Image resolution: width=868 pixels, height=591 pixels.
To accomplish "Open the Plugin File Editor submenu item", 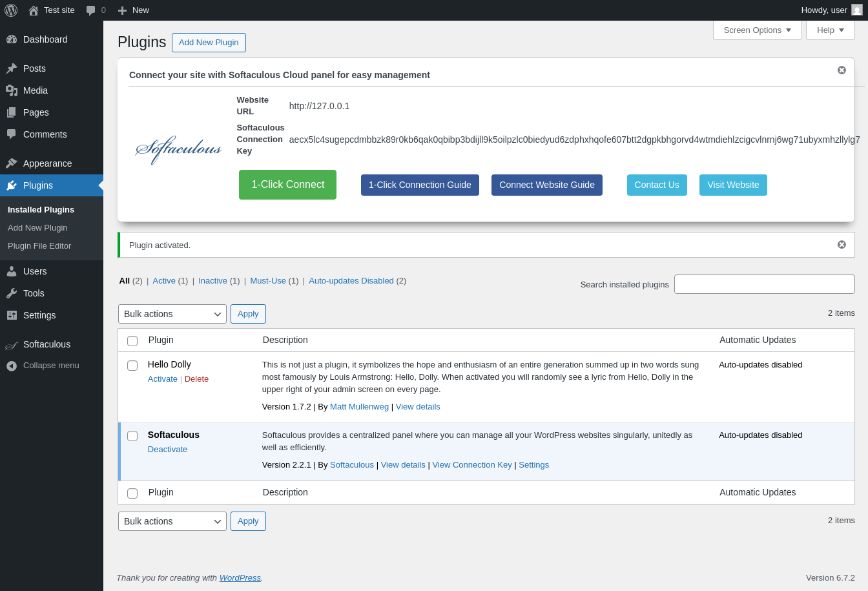I will (39, 246).
